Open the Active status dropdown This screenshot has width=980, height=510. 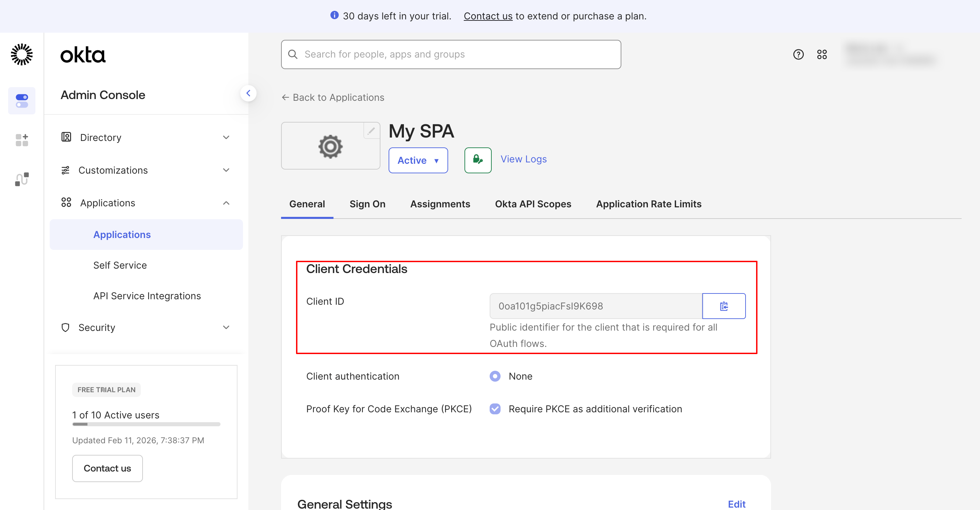(x=418, y=160)
